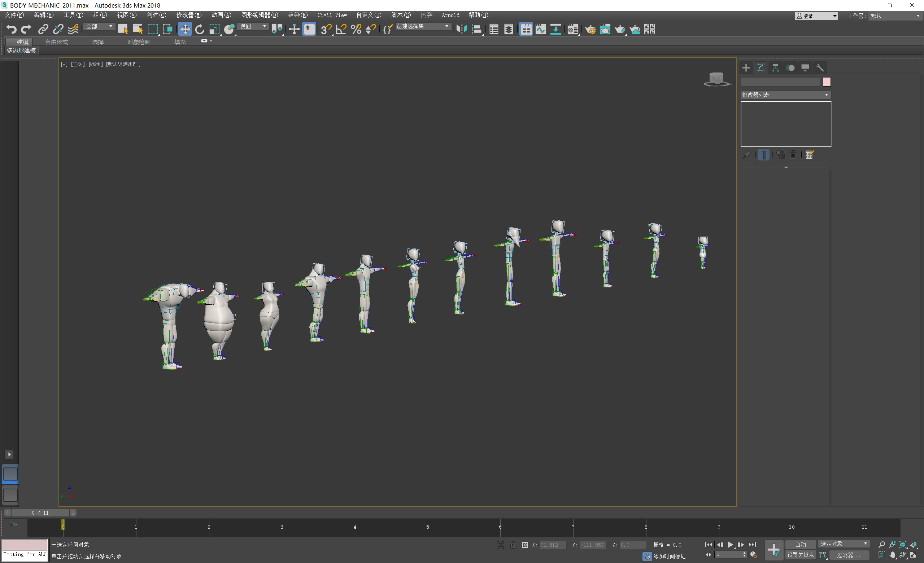924x563 pixels.
Task: Click the Pan View hand icon
Action: 893,555
